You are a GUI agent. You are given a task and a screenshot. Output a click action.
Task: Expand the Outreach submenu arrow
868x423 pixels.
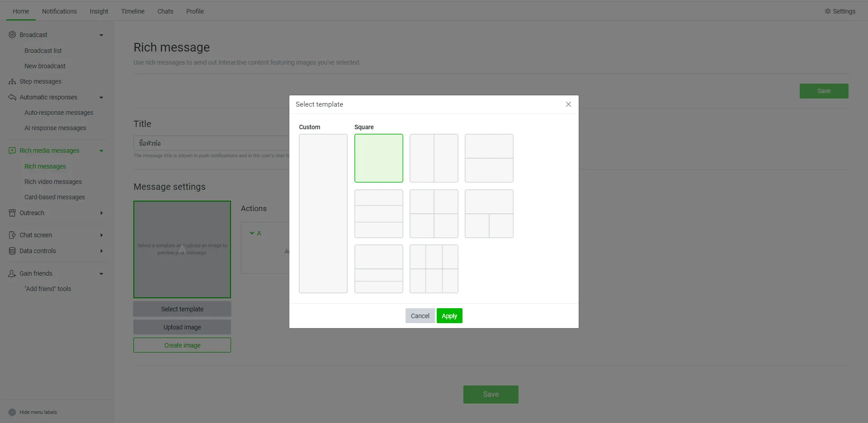click(101, 213)
